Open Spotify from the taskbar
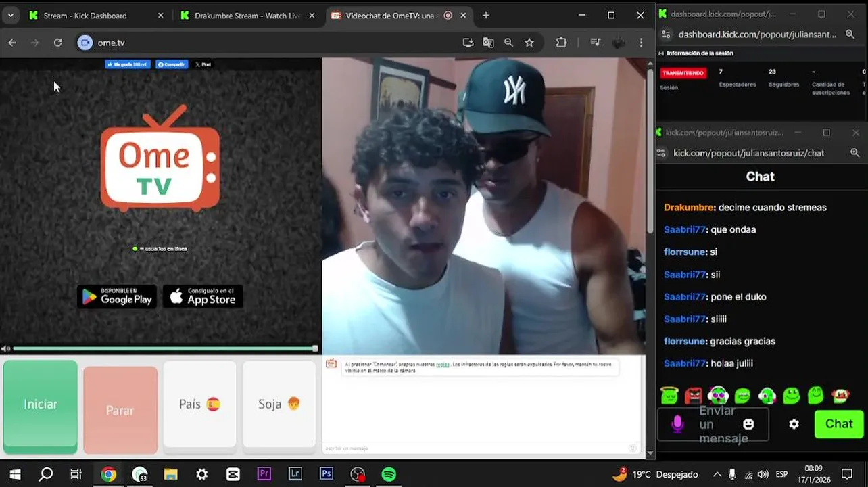 click(389, 474)
